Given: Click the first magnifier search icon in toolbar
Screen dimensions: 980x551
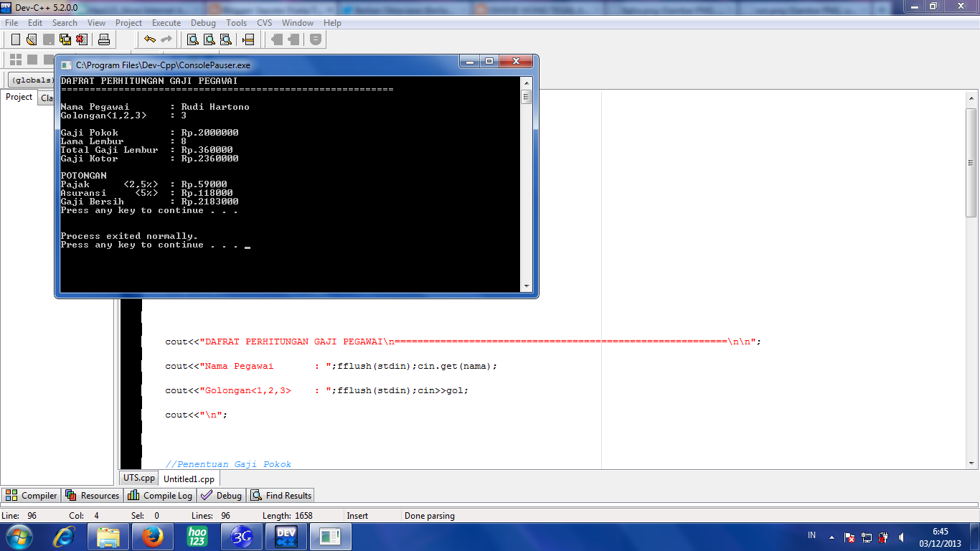Looking at the screenshot, I should (193, 39).
